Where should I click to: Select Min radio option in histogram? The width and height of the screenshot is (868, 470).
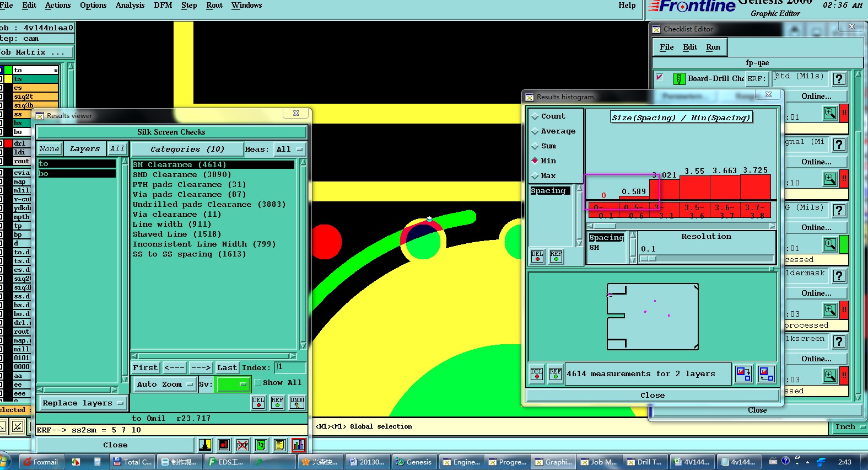point(535,161)
